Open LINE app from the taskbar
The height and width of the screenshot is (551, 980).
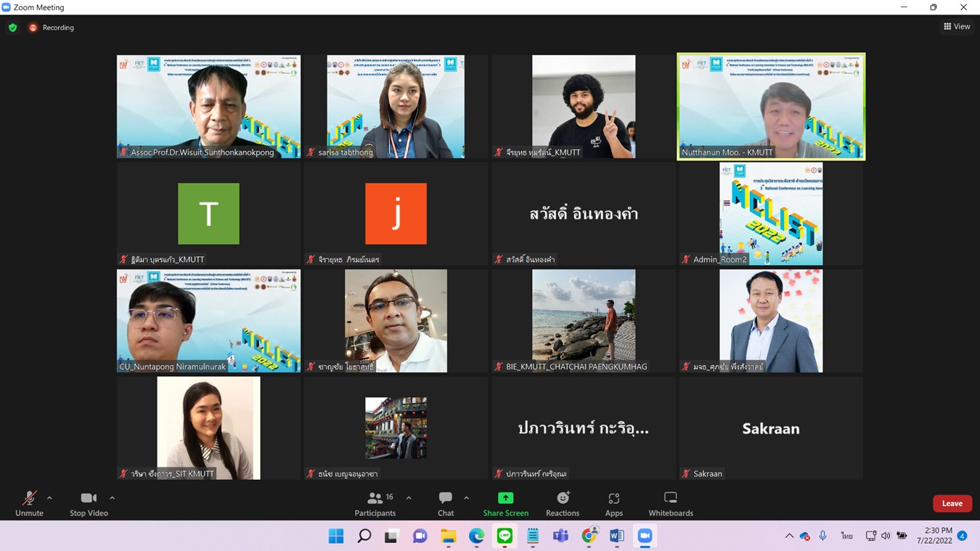505,536
